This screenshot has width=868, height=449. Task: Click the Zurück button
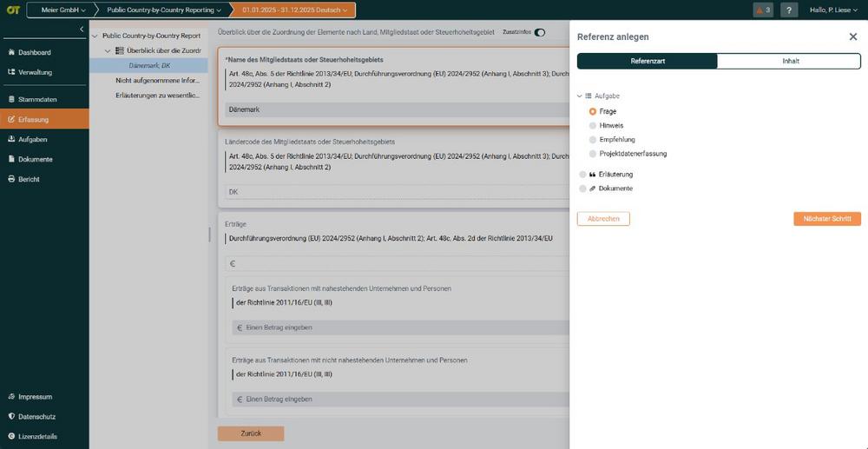251,433
